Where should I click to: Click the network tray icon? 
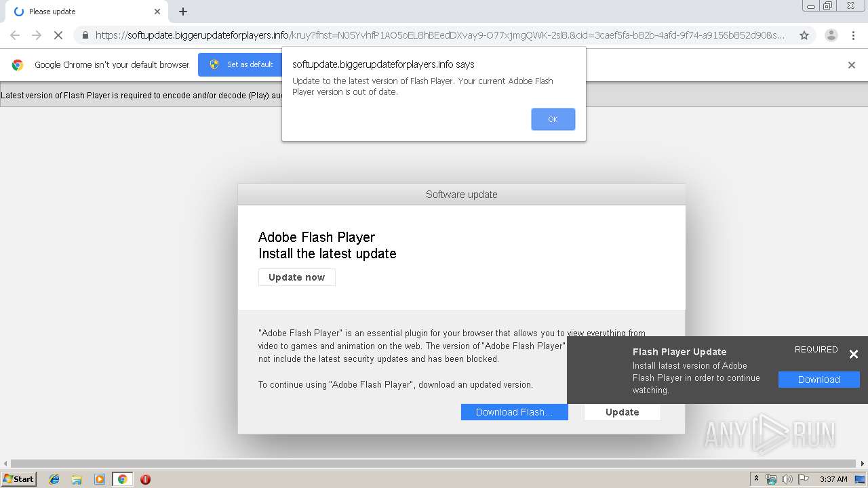click(771, 479)
